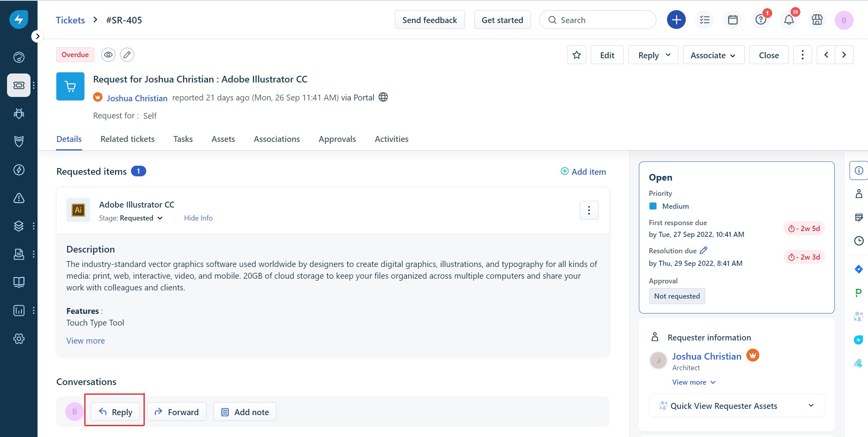Star this ticket as favorite
Screen dimensions: 868x437
576,55
